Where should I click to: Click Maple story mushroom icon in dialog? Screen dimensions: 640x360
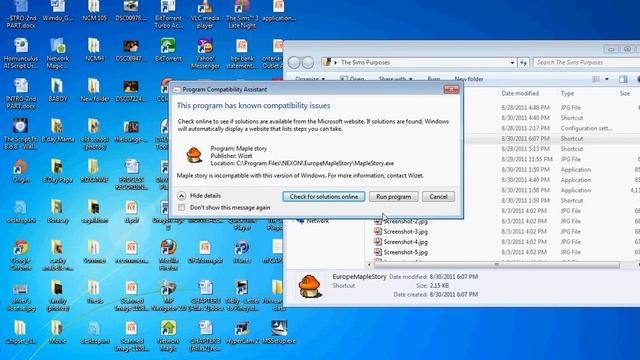[194, 155]
